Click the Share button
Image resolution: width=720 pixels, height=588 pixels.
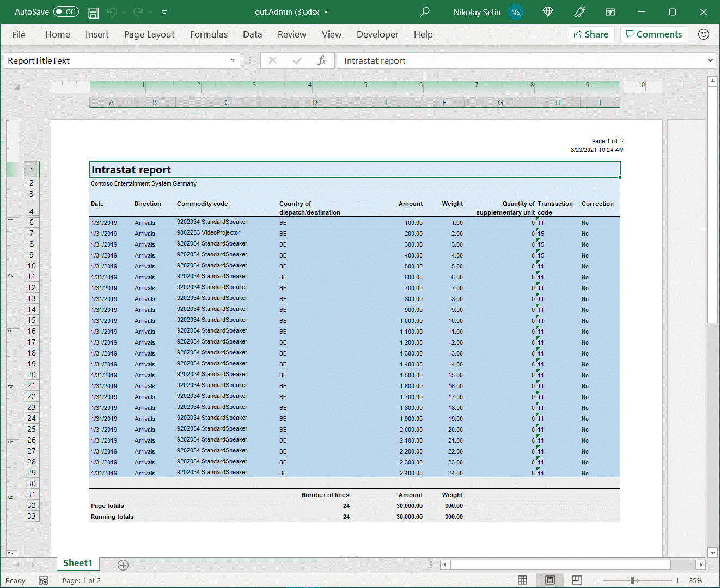pyautogui.click(x=591, y=34)
